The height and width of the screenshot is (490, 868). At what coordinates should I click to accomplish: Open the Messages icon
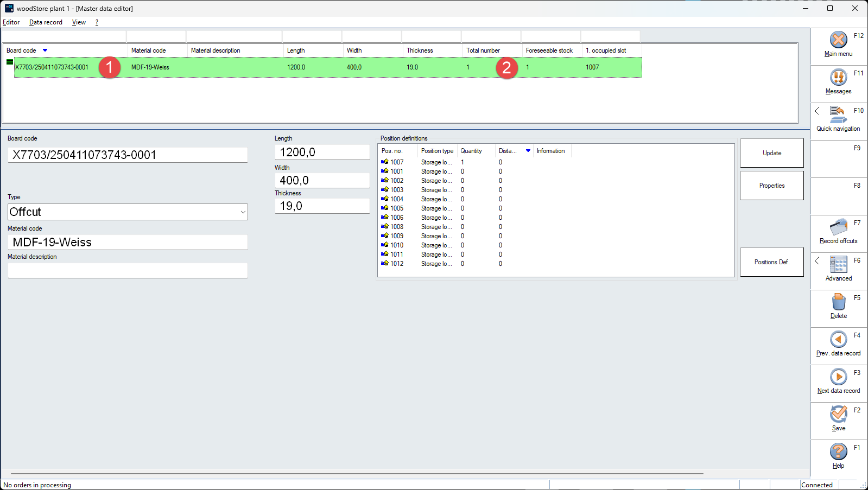click(838, 77)
